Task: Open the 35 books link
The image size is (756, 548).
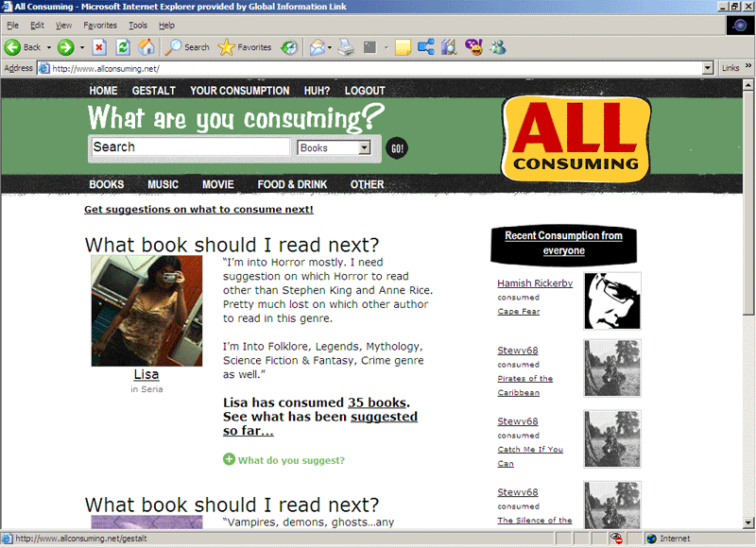Action: (x=377, y=402)
